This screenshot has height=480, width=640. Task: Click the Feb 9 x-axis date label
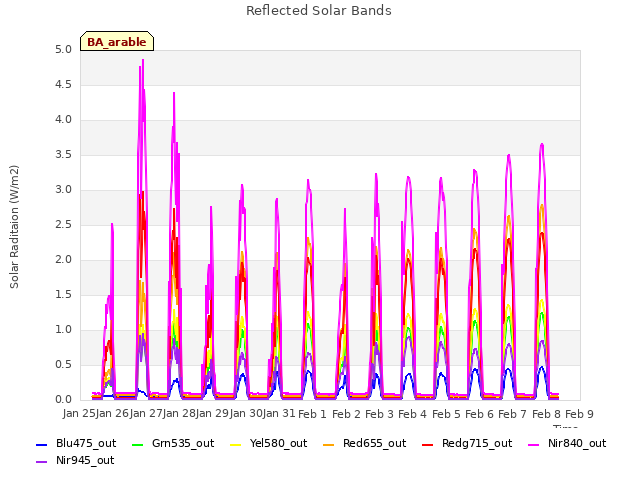[x=579, y=414]
